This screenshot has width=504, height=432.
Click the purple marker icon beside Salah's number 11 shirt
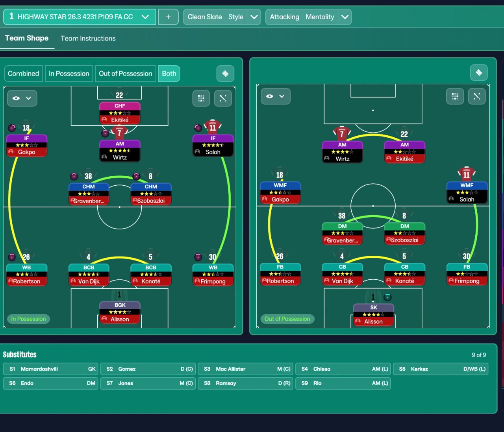(198, 128)
